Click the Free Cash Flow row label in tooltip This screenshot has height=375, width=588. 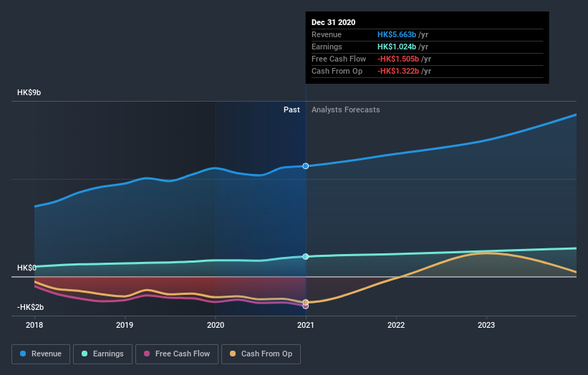[339, 59]
